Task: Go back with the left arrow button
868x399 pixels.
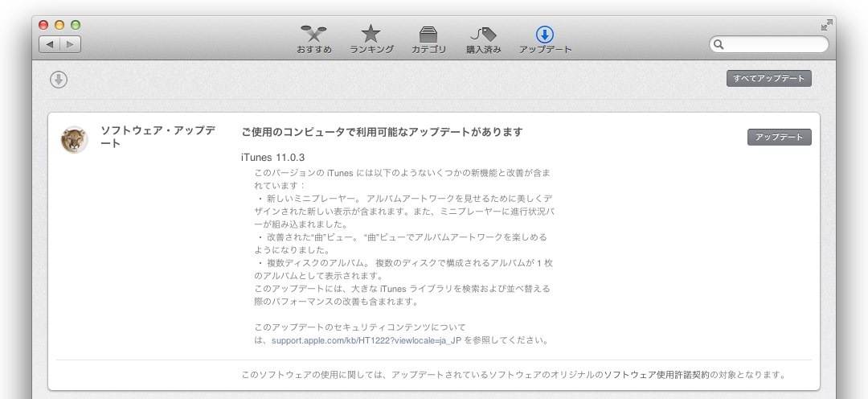Action: (50, 44)
